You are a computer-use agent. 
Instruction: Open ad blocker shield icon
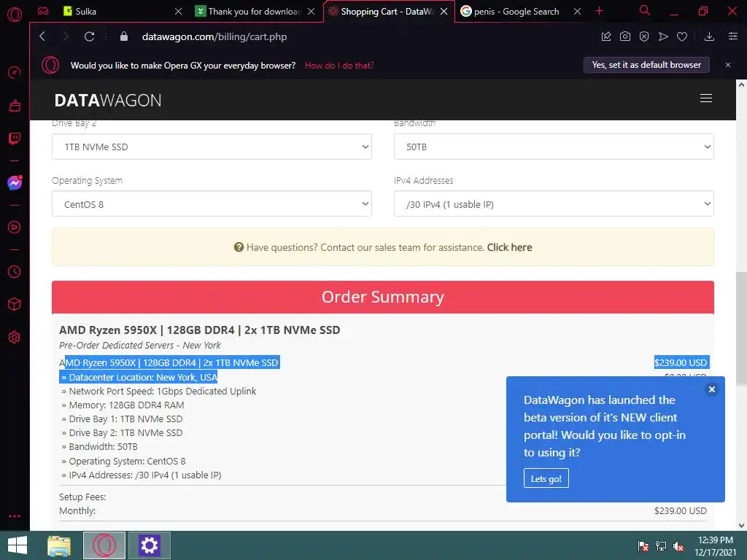coord(644,36)
